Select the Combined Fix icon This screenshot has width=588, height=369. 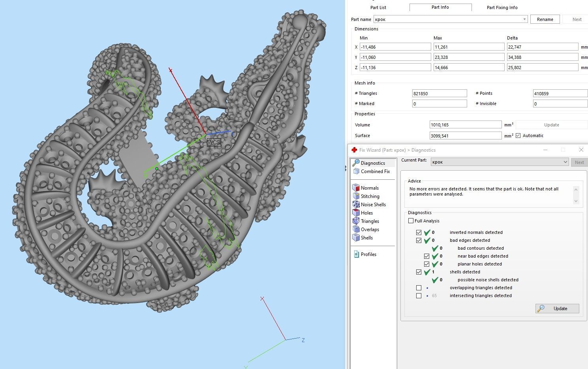(356, 171)
